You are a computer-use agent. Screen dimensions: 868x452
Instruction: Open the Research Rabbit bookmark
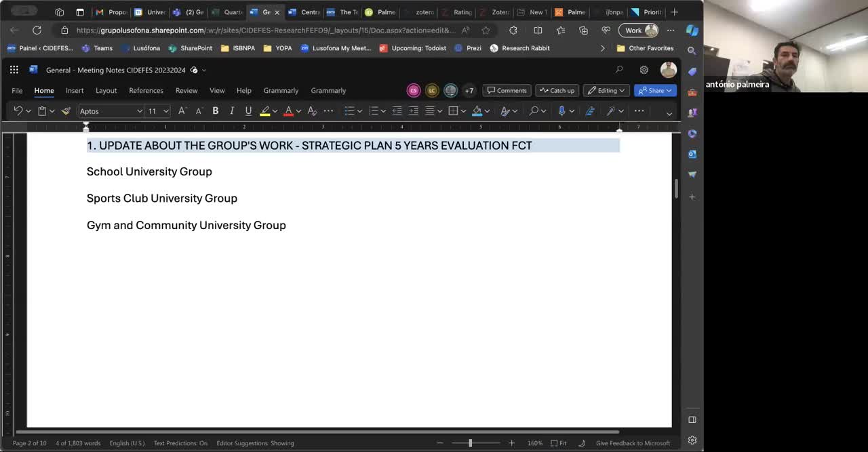[519, 48]
